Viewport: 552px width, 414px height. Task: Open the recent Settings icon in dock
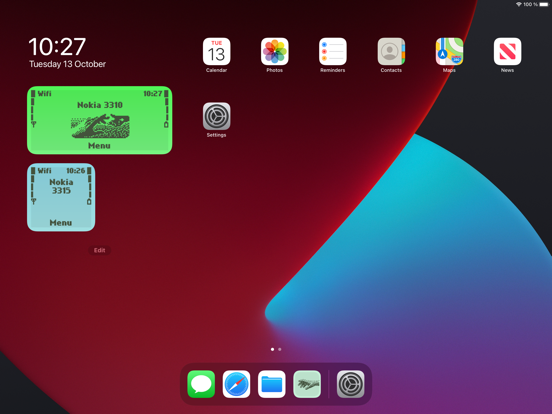tap(350, 384)
